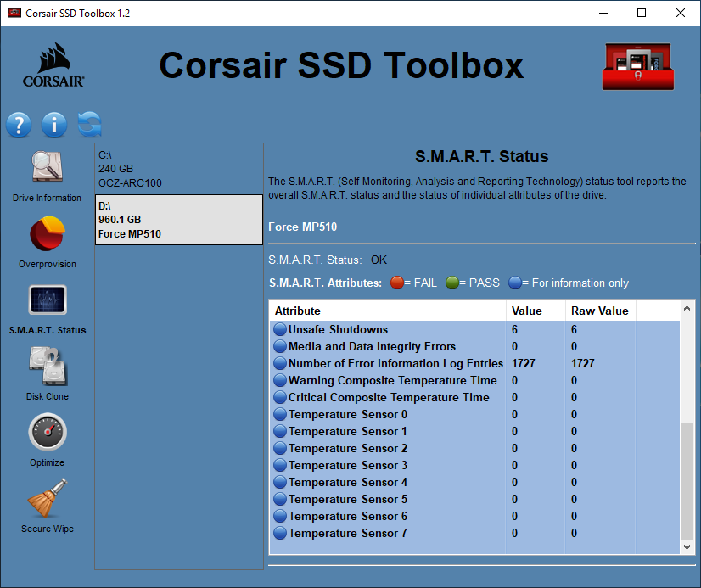Open the Overprovision tool
Viewport: 701px width, 588px height.
click(x=47, y=240)
